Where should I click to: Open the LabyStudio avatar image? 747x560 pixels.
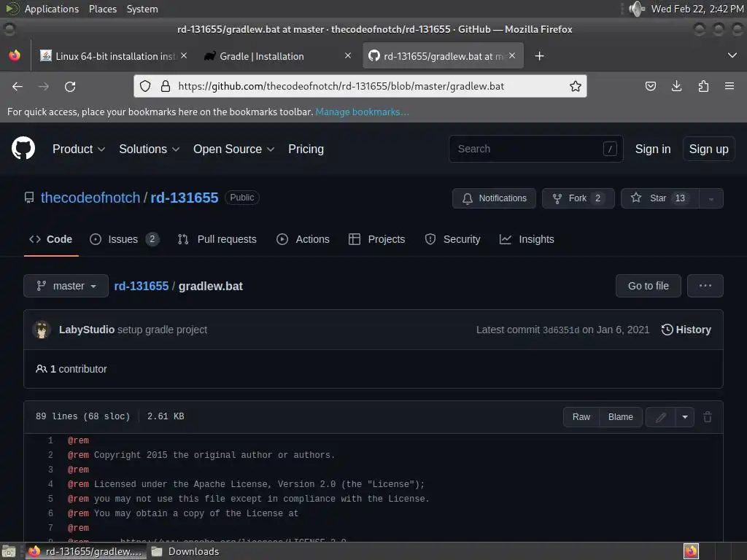coord(42,330)
